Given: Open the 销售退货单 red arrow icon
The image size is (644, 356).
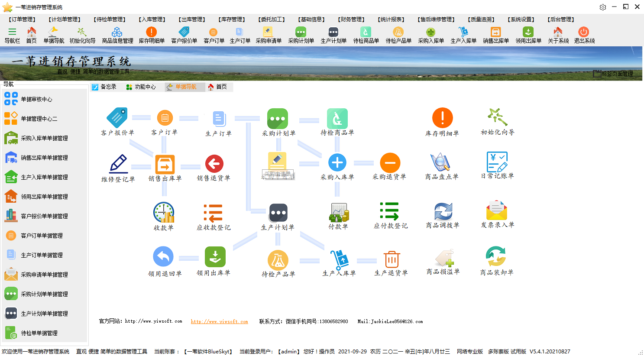Looking at the screenshot, I should 214,164.
